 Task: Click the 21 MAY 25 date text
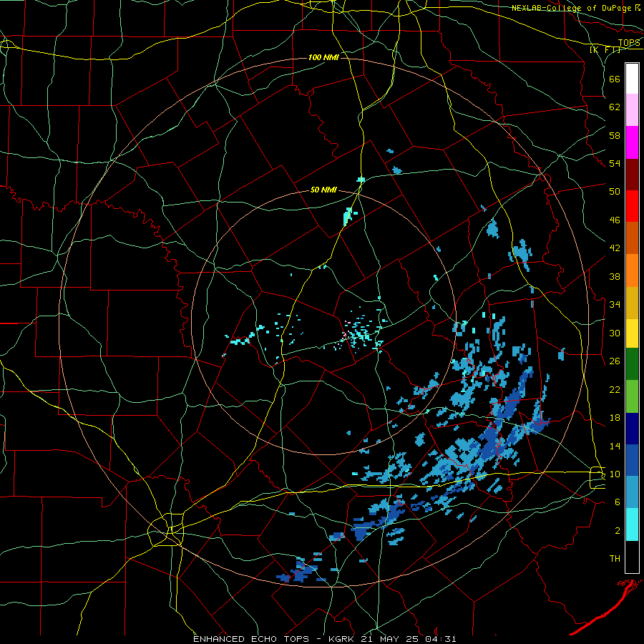pyautogui.click(x=389, y=639)
